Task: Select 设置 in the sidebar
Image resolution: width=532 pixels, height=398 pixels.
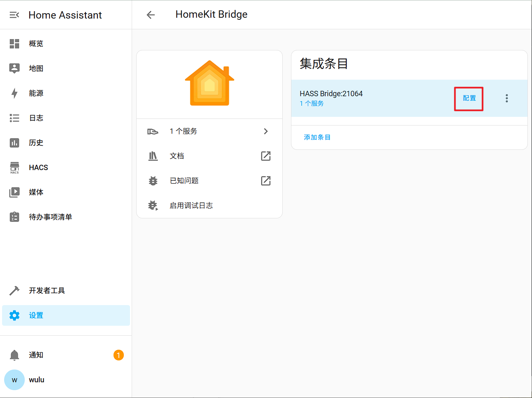Action: pos(66,315)
